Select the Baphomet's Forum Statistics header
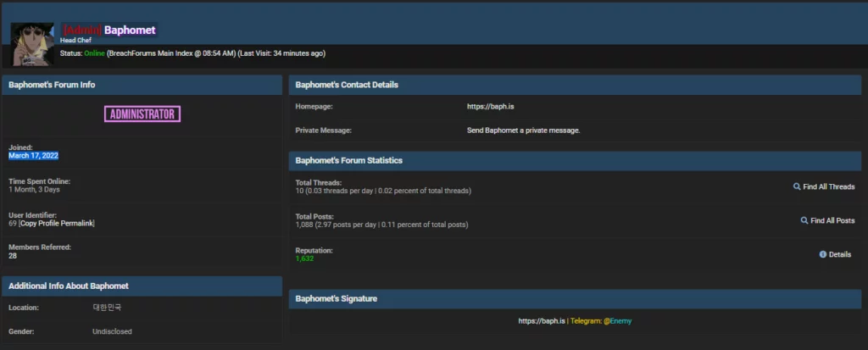This screenshot has width=868, height=350. [x=348, y=160]
